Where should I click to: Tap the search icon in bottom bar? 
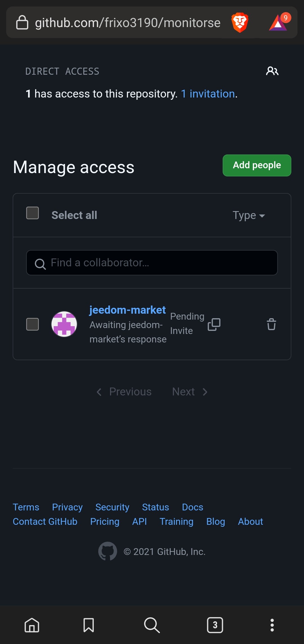(x=152, y=625)
